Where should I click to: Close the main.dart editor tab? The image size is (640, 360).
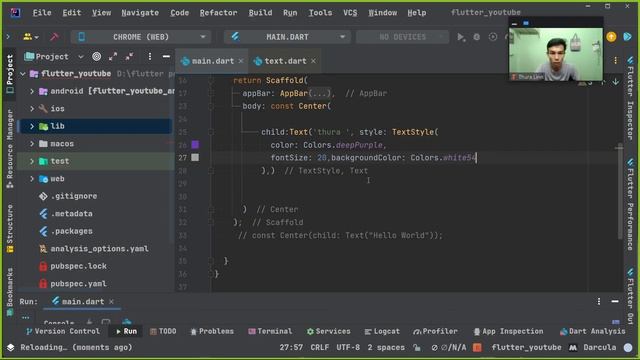[x=241, y=61]
